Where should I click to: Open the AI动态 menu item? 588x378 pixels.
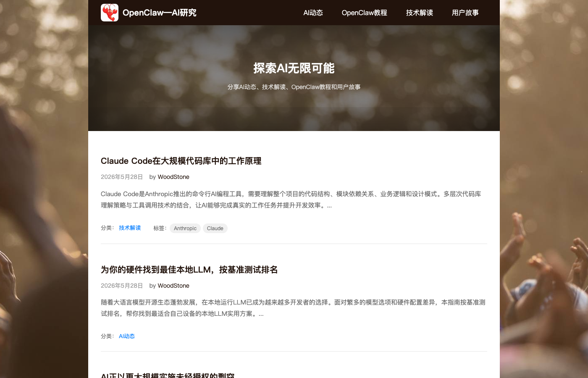coord(313,13)
